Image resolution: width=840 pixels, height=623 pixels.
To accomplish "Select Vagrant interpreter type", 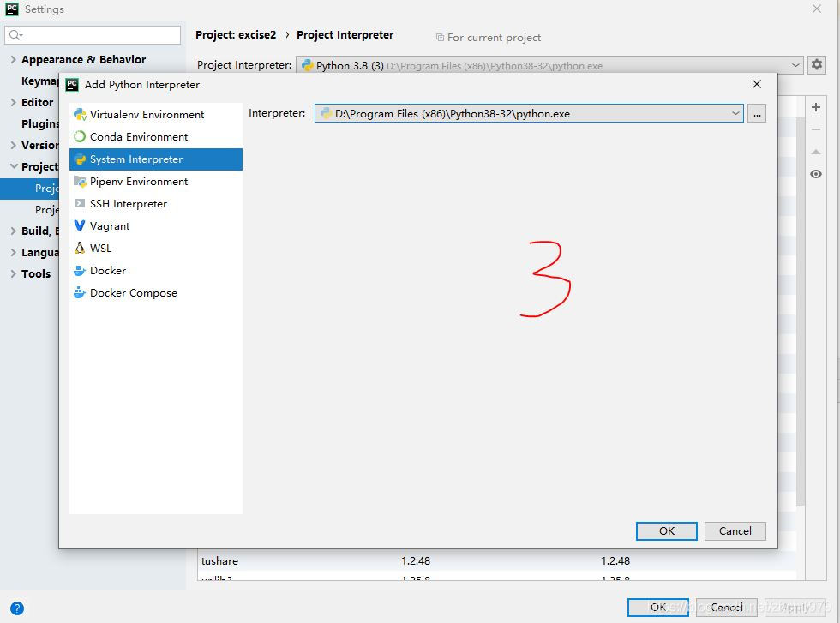I will (110, 226).
